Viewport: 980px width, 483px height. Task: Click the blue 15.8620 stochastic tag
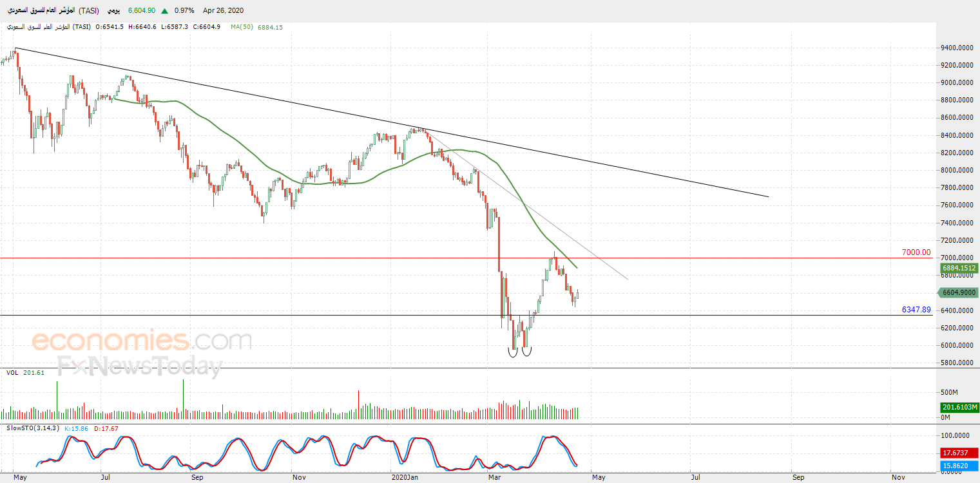[959, 464]
